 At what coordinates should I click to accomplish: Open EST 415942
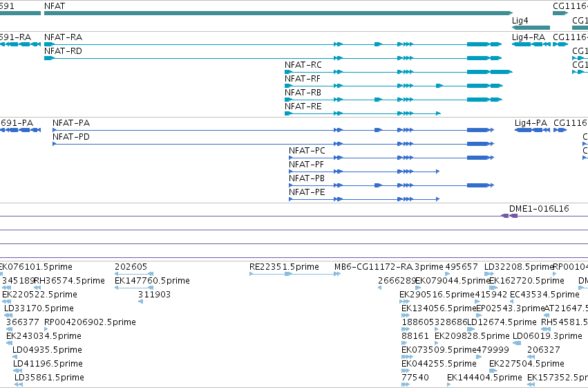pos(491,295)
